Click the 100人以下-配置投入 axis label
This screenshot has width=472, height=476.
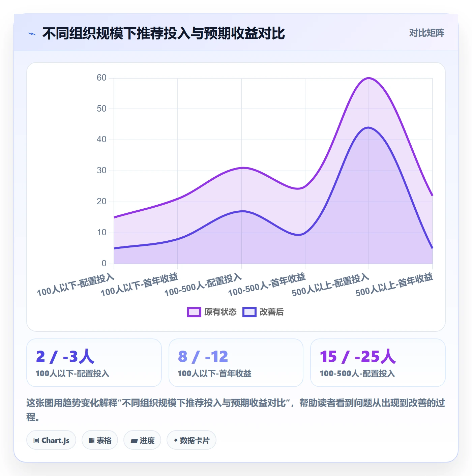[76, 285]
